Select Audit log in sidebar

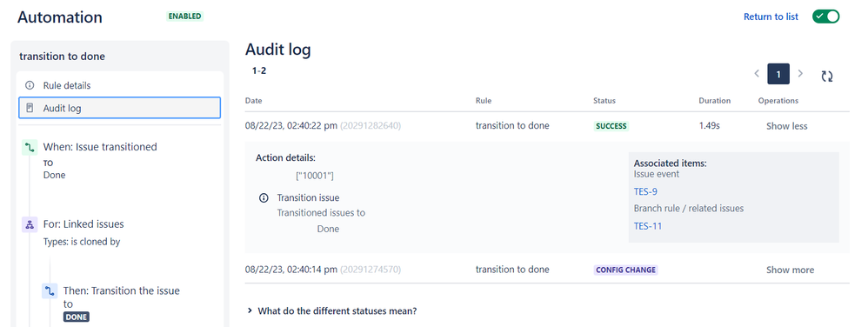coord(119,108)
